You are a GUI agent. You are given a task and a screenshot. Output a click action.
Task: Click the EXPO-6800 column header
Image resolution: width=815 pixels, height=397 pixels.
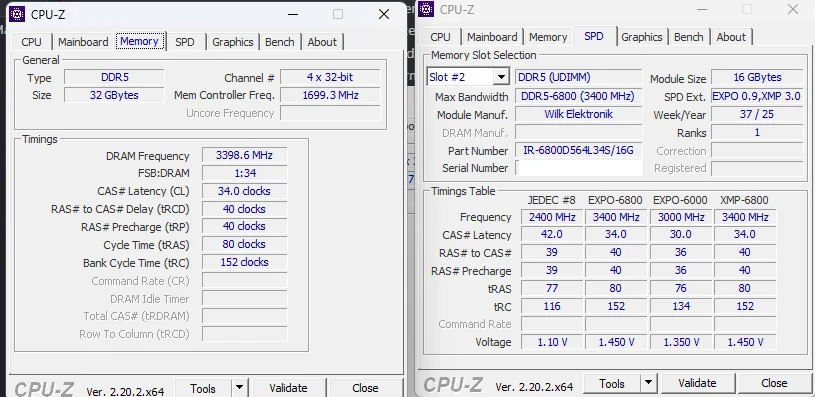pyautogui.click(x=615, y=200)
